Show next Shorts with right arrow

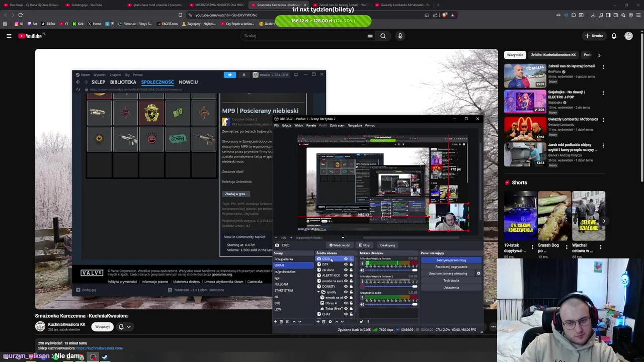(x=604, y=221)
